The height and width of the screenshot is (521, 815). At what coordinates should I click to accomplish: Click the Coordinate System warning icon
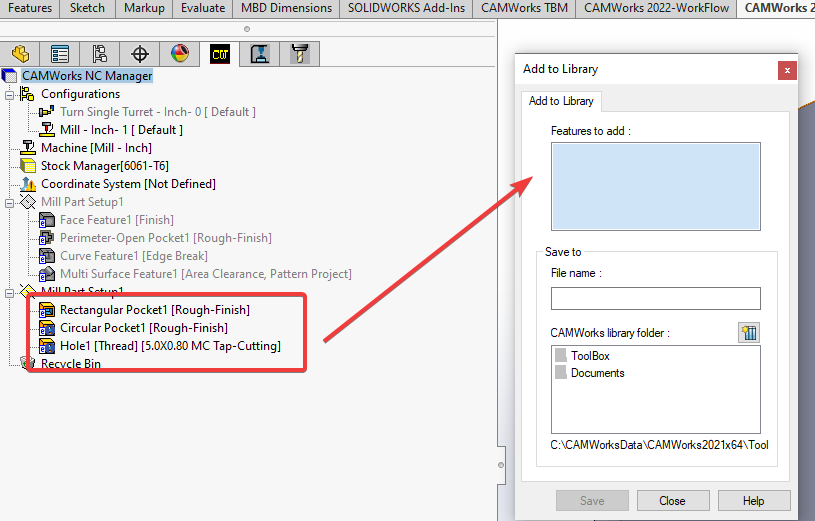point(28,184)
